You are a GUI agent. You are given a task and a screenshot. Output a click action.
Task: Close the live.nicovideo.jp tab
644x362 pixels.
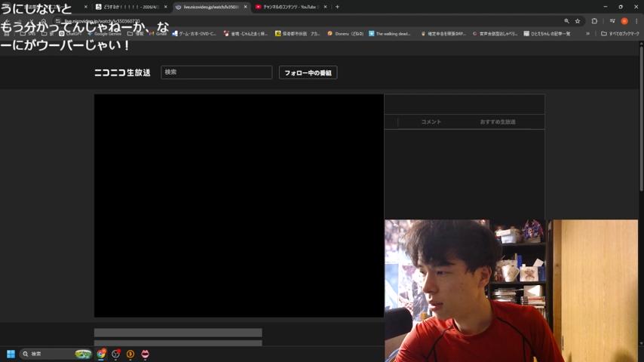(245, 7)
